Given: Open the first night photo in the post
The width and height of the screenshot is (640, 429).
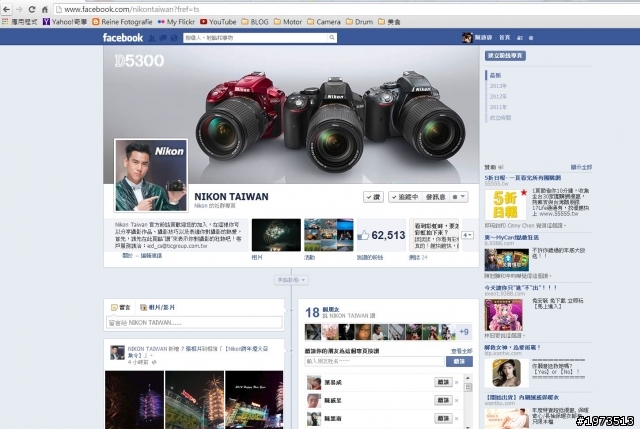Looking at the screenshot, I should click(x=134, y=400).
